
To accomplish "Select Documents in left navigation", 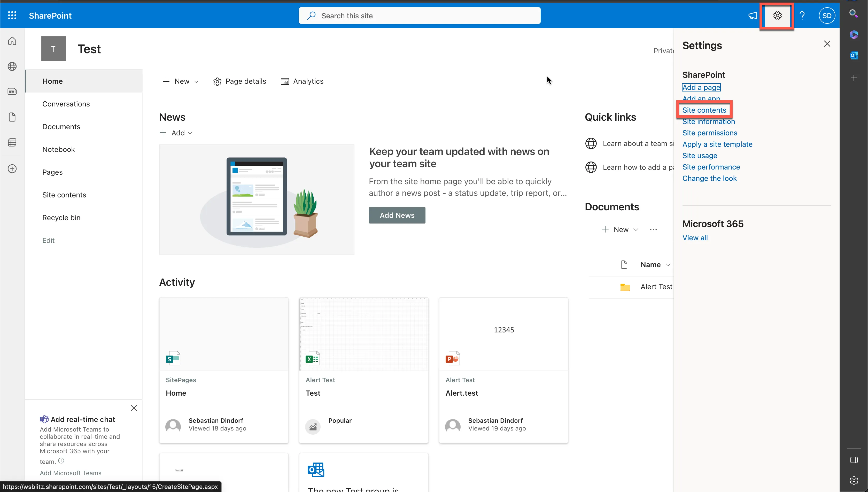I will click(x=61, y=127).
